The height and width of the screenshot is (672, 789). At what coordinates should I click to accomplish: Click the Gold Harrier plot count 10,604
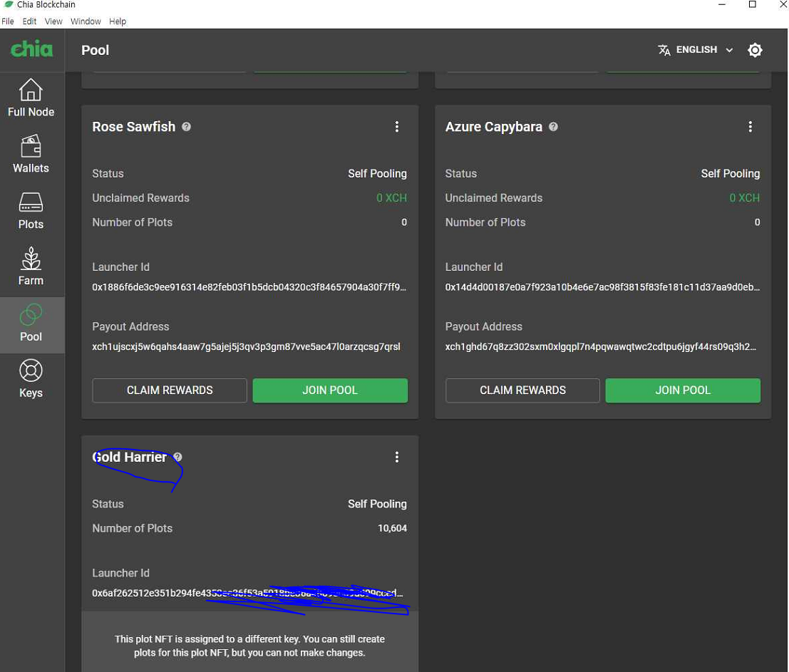click(x=393, y=528)
